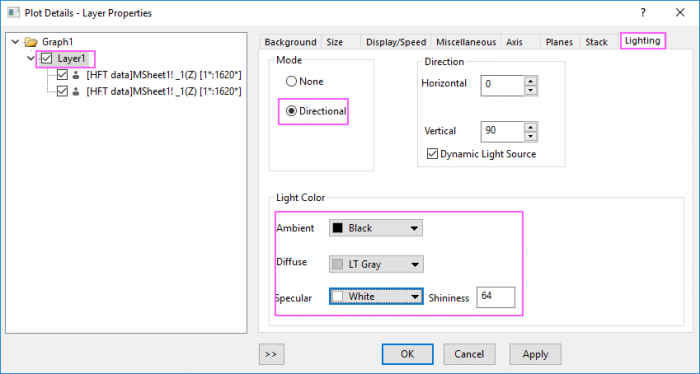Select the Lighting tab
The image size is (700, 374).
[642, 41]
